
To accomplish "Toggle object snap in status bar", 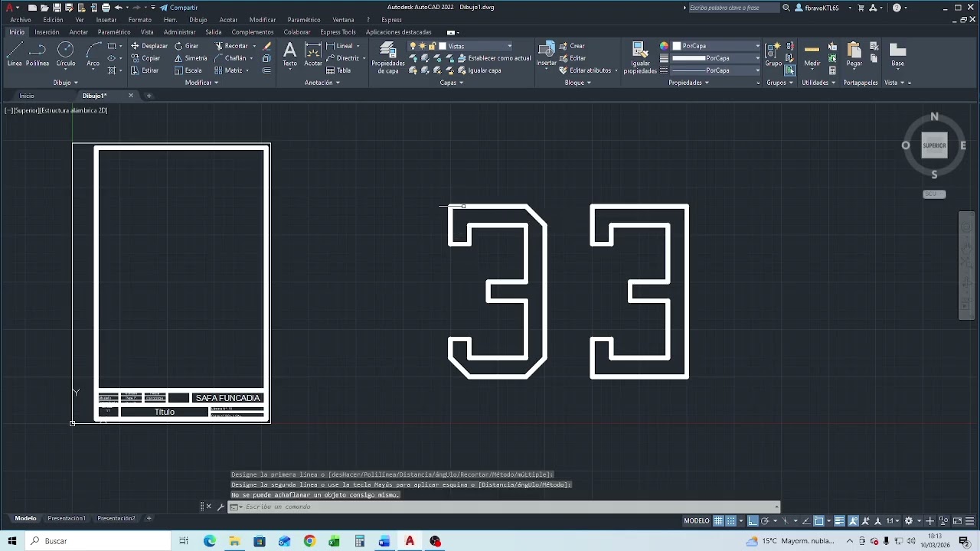I will click(x=818, y=521).
